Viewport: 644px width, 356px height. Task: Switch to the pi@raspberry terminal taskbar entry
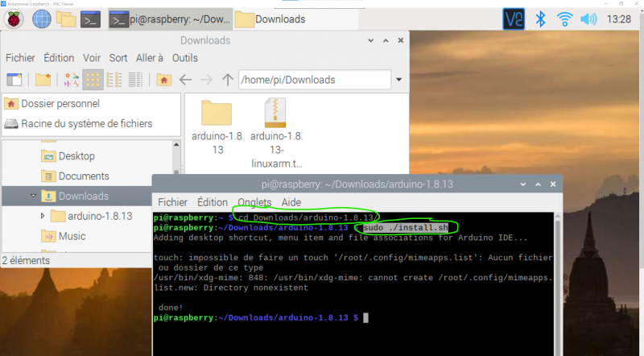click(x=171, y=19)
